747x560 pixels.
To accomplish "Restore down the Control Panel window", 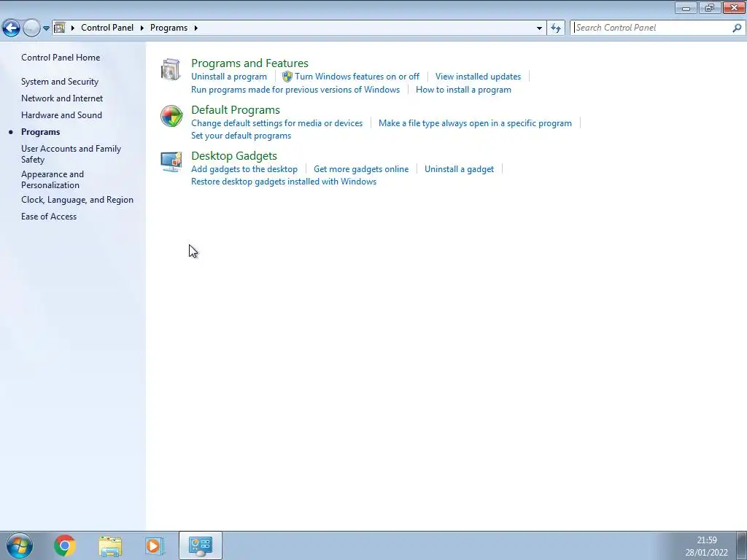I will click(710, 7).
